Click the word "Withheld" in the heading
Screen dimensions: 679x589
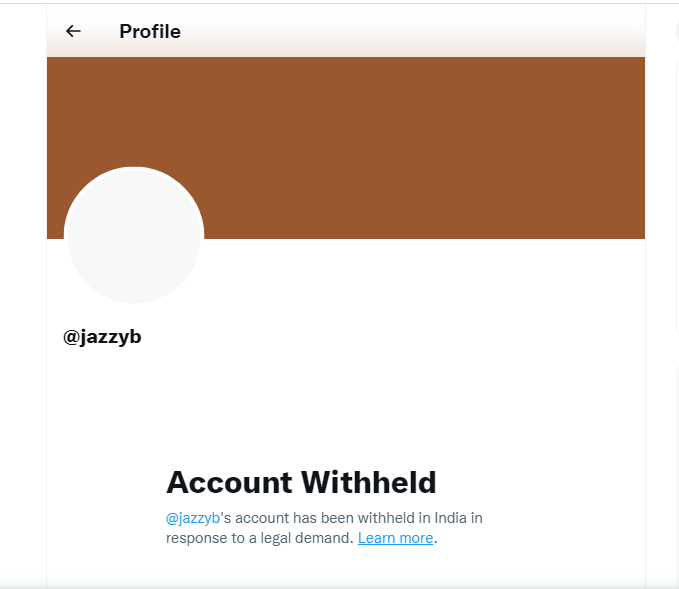pyautogui.click(x=369, y=482)
